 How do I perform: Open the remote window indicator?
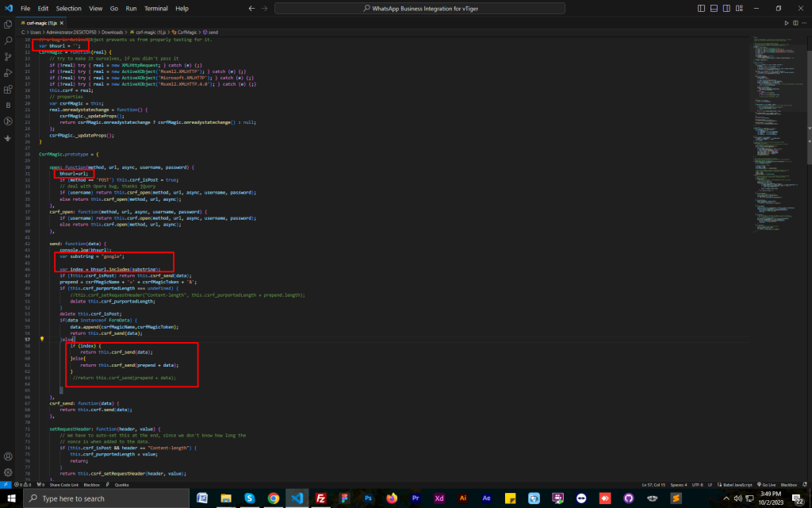[x=6, y=485]
